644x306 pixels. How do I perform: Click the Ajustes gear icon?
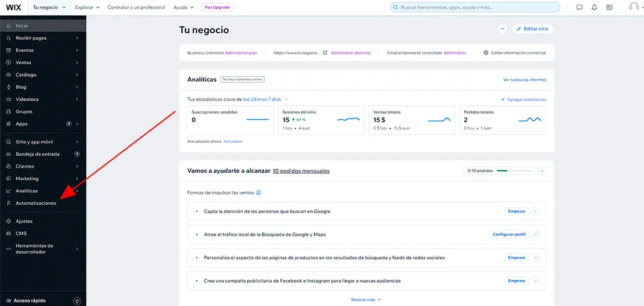coord(8,221)
